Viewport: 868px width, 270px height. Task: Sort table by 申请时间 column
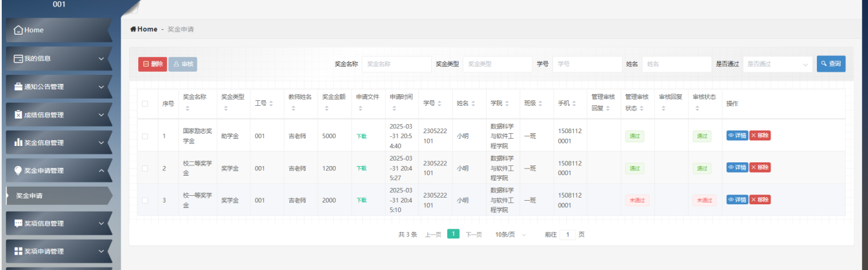click(x=394, y=109)
